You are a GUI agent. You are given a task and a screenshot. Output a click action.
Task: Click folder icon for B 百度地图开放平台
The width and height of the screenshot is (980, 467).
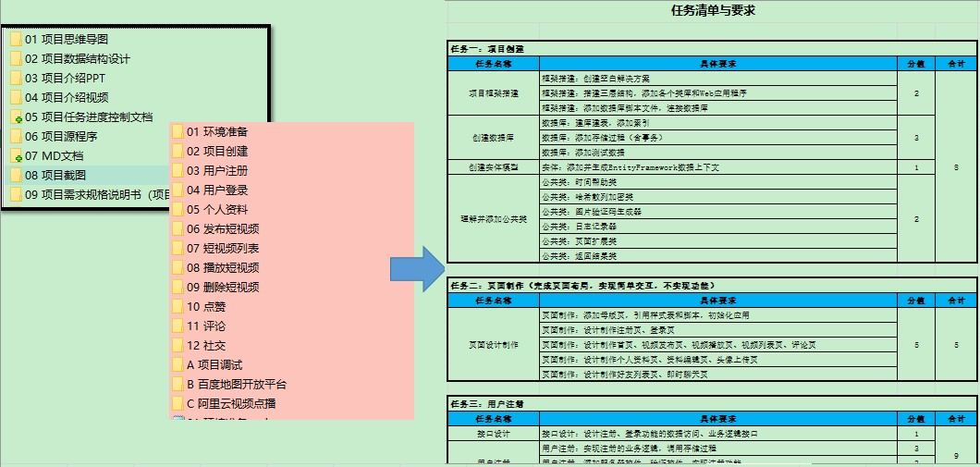178,385
